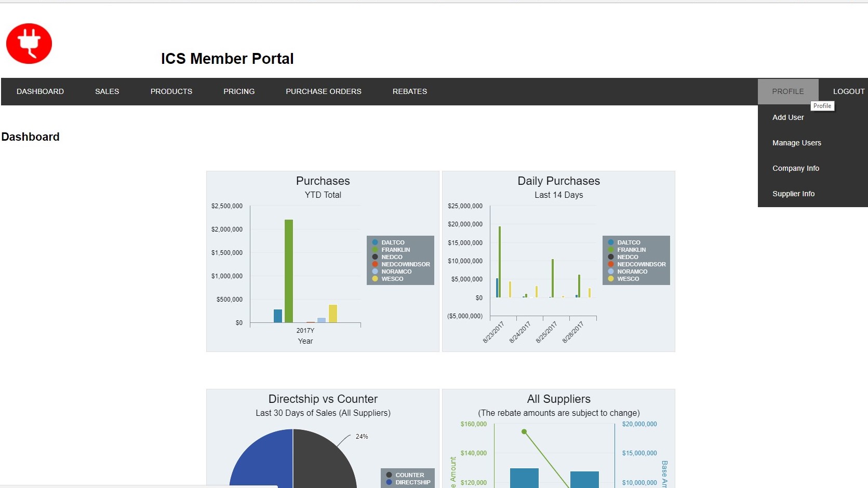The width and height of the screenshot is (868, 488).
Task: Select Company Info in Profile dropdown
Action: pos(796,168)
